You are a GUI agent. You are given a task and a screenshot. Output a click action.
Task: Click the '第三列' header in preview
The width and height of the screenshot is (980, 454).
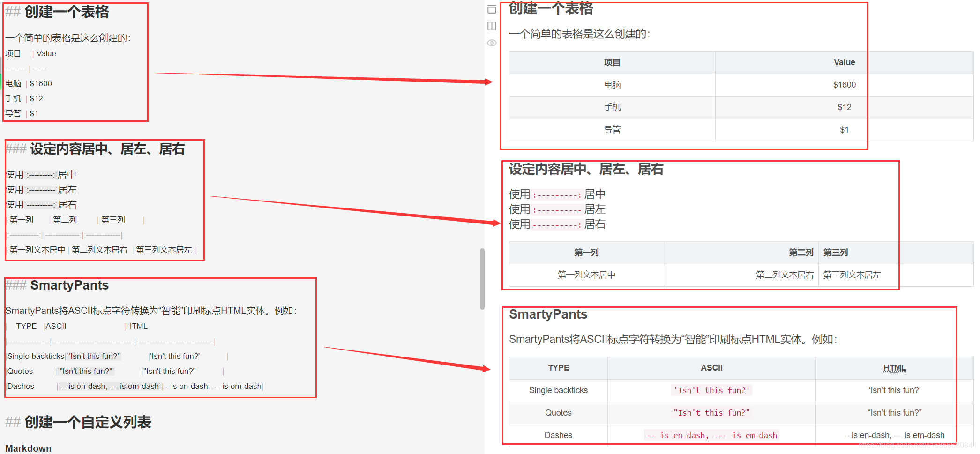(896, 253)
